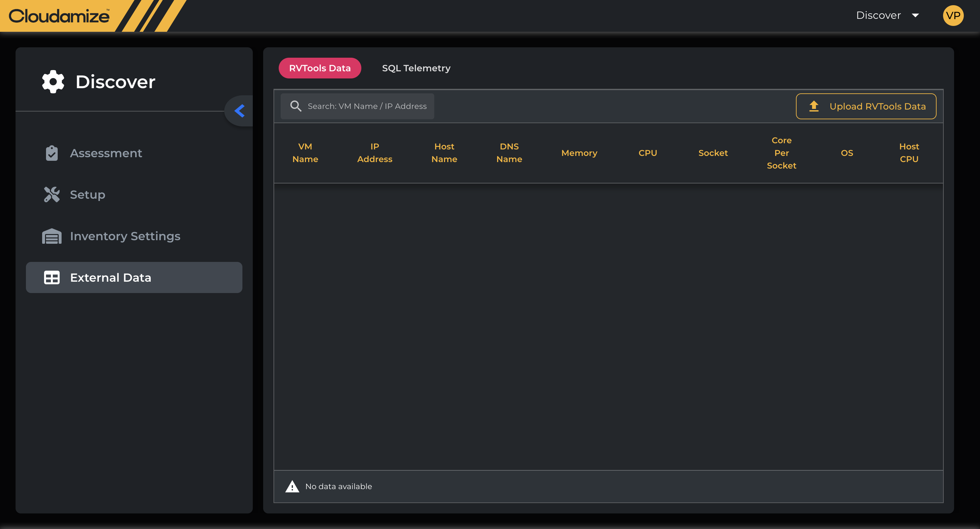Focus the VM Name search field
The image size is (980, 529).
coord(367,106)
